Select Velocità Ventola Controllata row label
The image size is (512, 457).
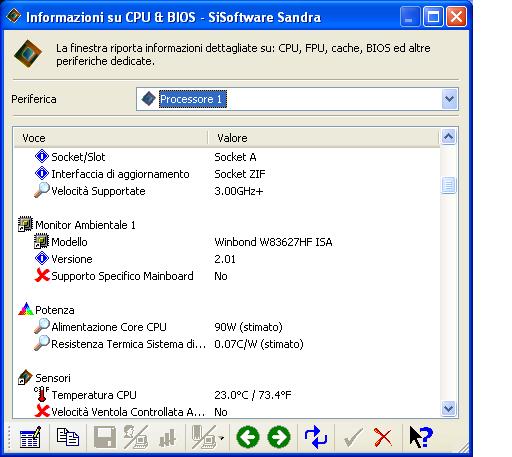[128, 412]
